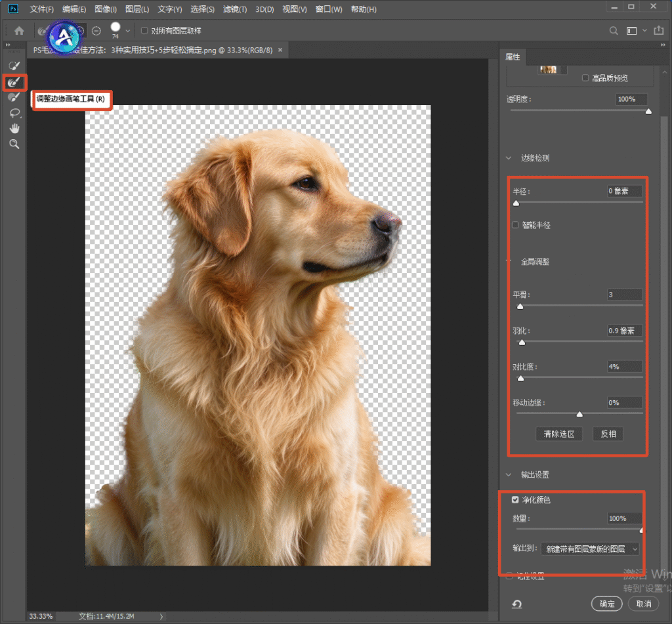Image resolution: width=672 pixels, height=624 pixels.
Task: Toggle 对所有图层取样 checkbox
Action: click(x=144, y=30)
